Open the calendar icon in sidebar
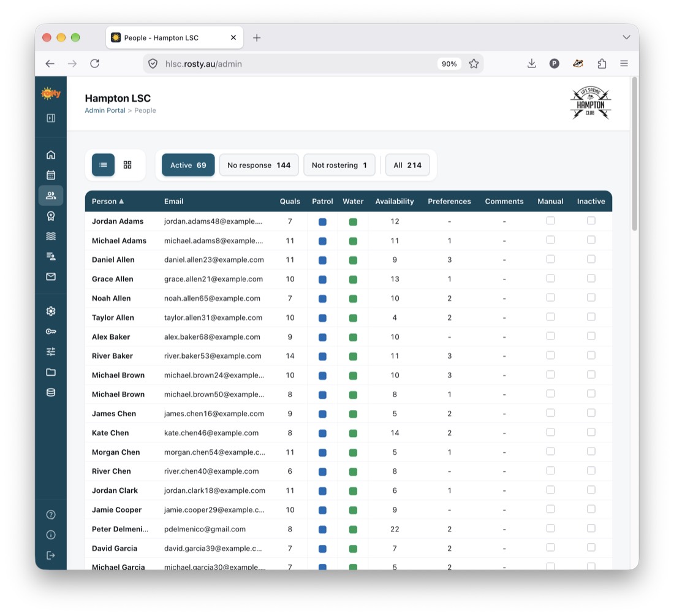The width and height of the screenshot is (674, 616). pyautogui.click(x=51, y=175)
